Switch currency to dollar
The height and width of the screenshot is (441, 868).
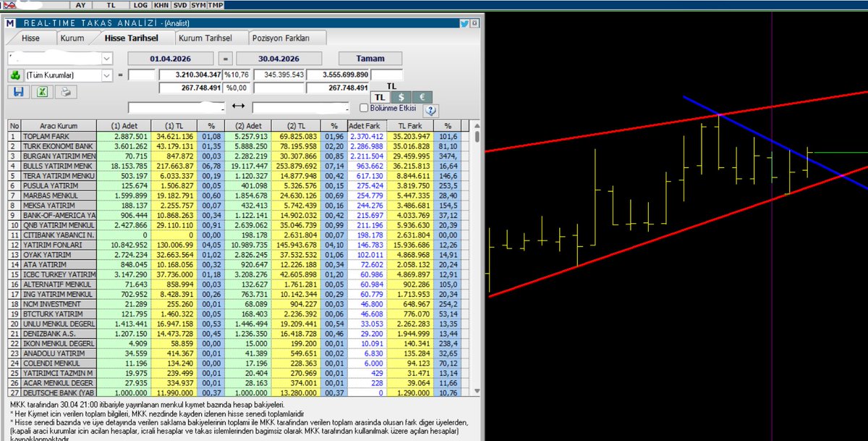[x=401, y=97]
